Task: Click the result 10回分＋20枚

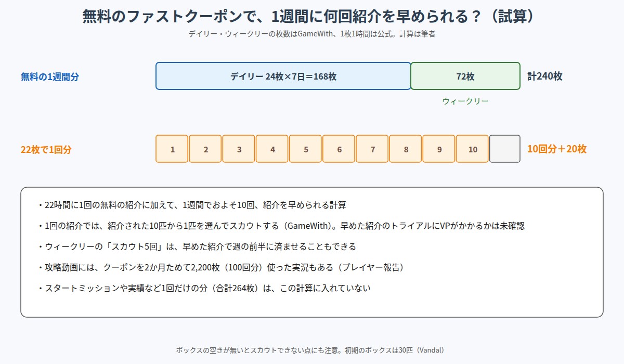Action: click(x=557, y=149)
